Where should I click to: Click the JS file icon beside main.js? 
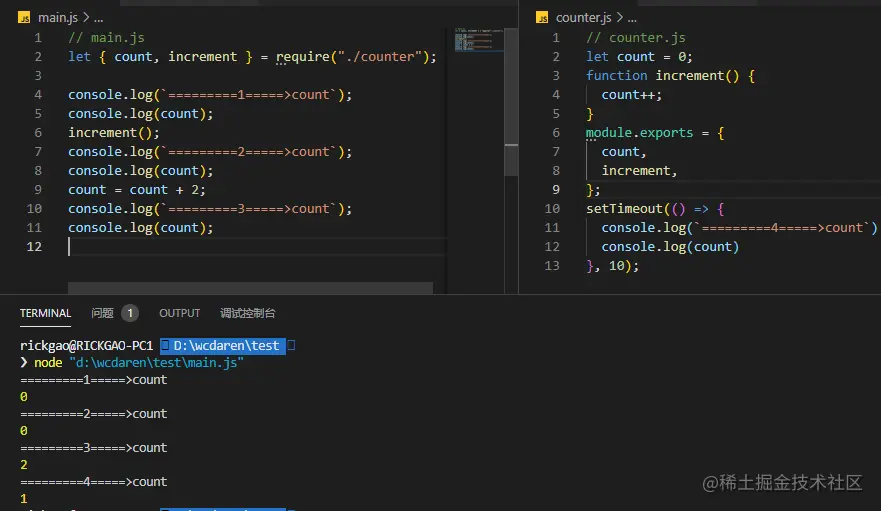(24, 18)
